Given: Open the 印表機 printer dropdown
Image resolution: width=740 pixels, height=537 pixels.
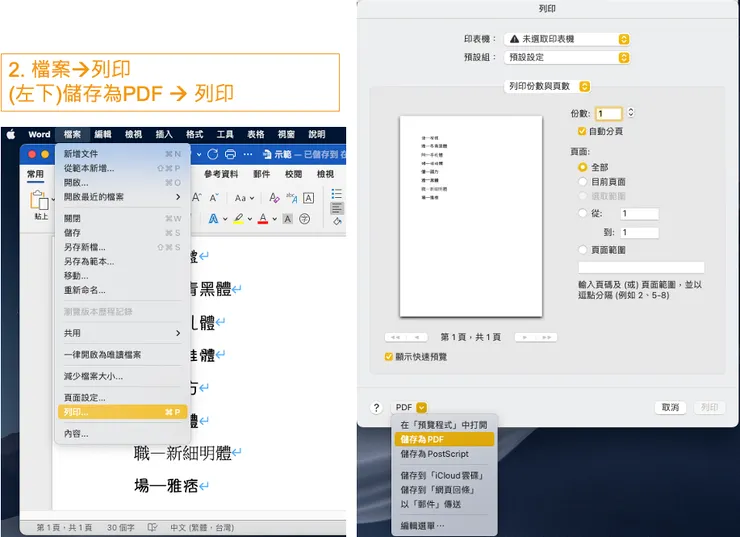Looking at the screenshot, I should pyautogui.click(x=567, y=39).
